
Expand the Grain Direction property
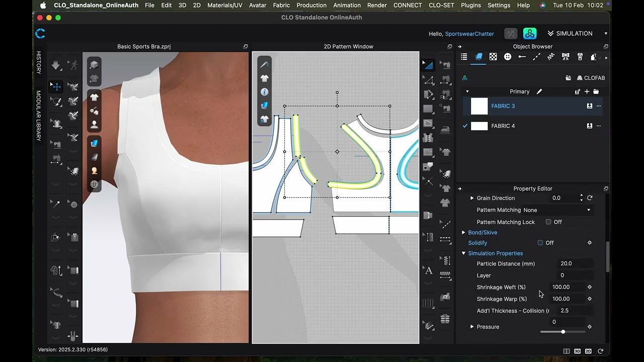pyautogui.click(x=472, y=198)
